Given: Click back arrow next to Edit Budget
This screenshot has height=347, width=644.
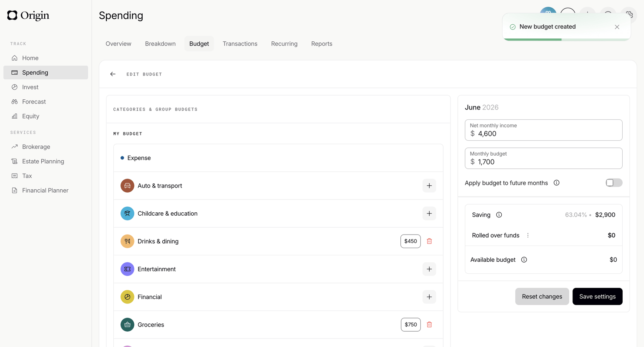Looking at the screenshot, I should (x=113, y=74).
